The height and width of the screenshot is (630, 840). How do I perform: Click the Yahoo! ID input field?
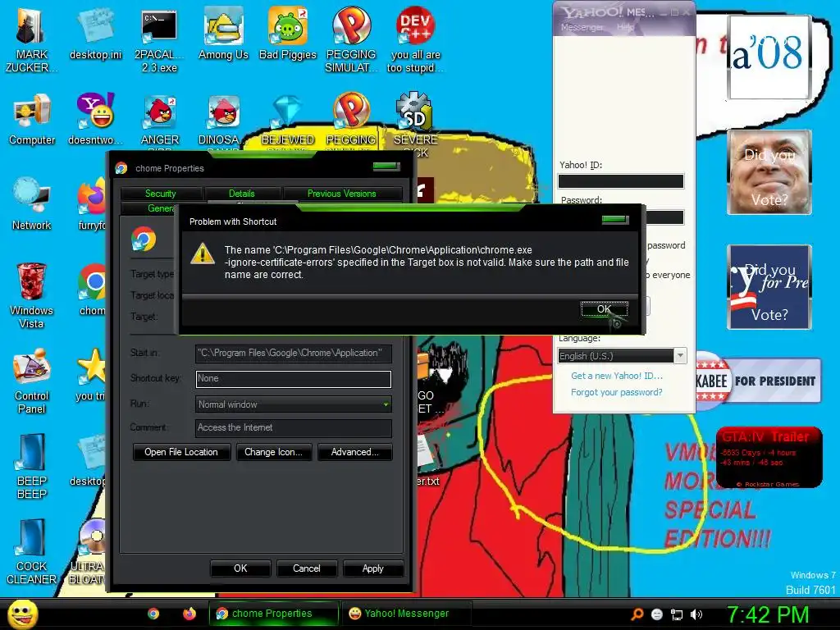(x=621, y=181)
